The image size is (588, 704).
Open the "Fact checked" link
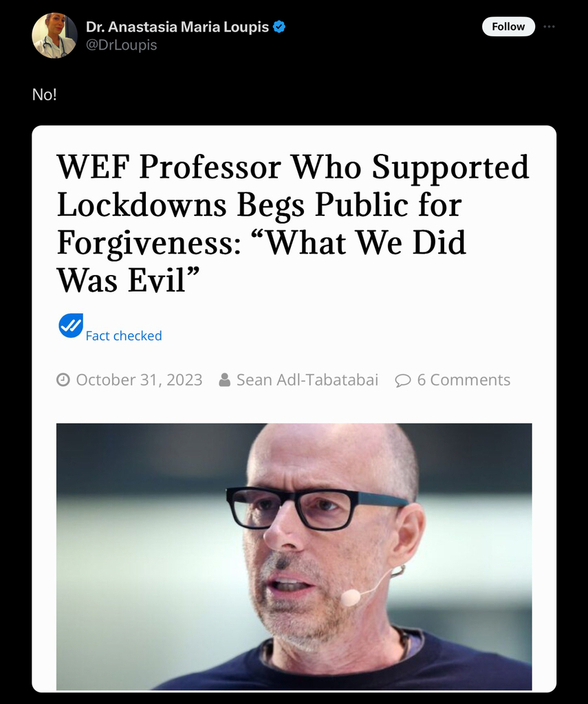(x=124, y=335)
